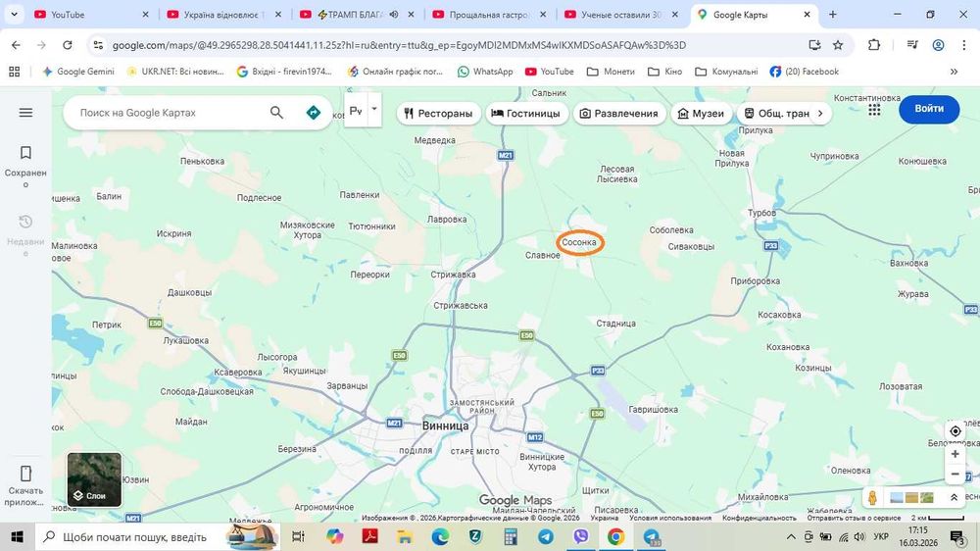Open Adobe Acrobat from the taskbar
The image size is (980, 551).
(x=370, y=536)
